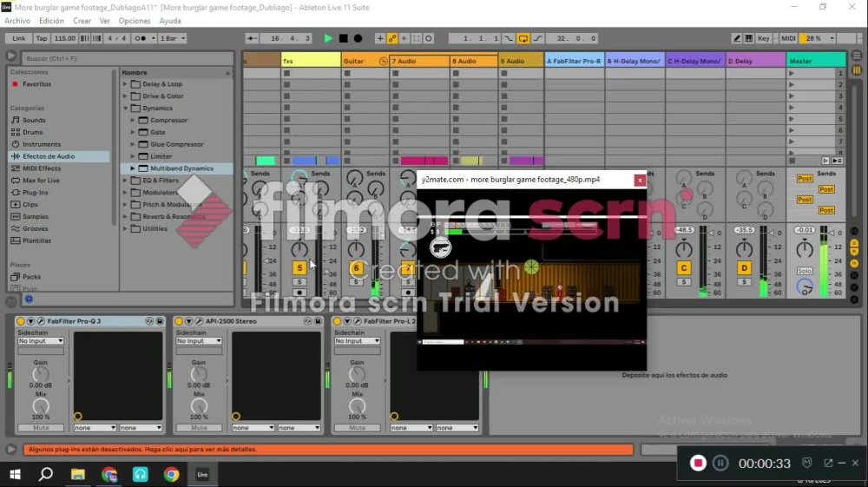The height and width of the screenshot is (487, 868).
Task: Open the Opciones menu
Action: pos(135,21)
